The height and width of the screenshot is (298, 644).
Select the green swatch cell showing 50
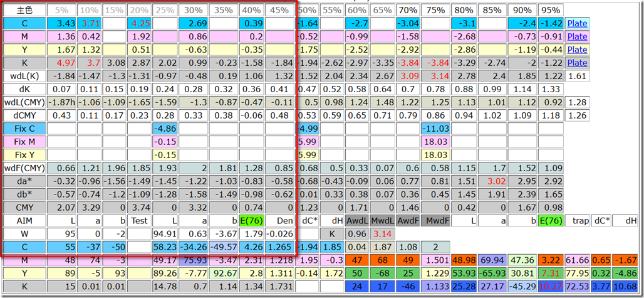[x=357, y=274]
